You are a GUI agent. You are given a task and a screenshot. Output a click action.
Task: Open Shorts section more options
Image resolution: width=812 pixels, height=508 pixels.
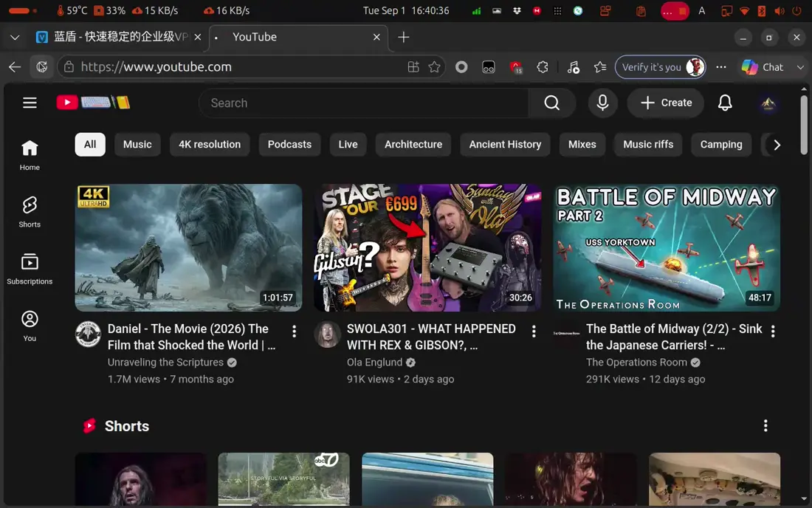click(765, 425)
